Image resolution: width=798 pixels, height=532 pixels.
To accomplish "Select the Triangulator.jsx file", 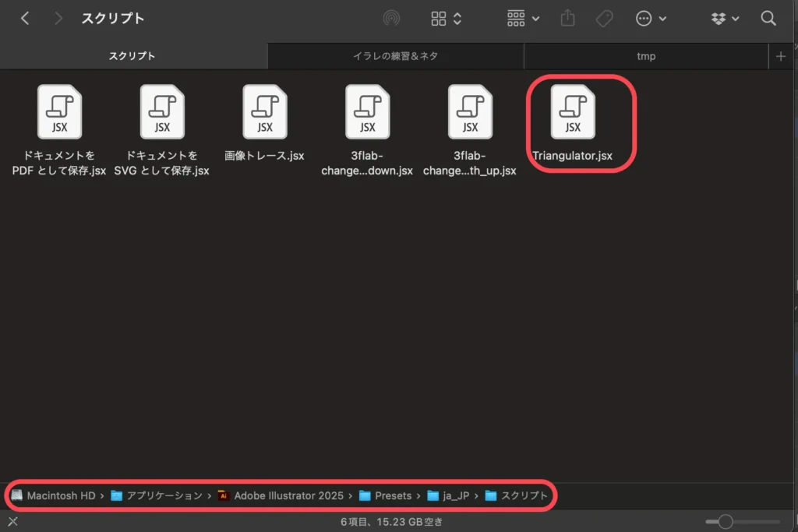I will click(573, 113).
